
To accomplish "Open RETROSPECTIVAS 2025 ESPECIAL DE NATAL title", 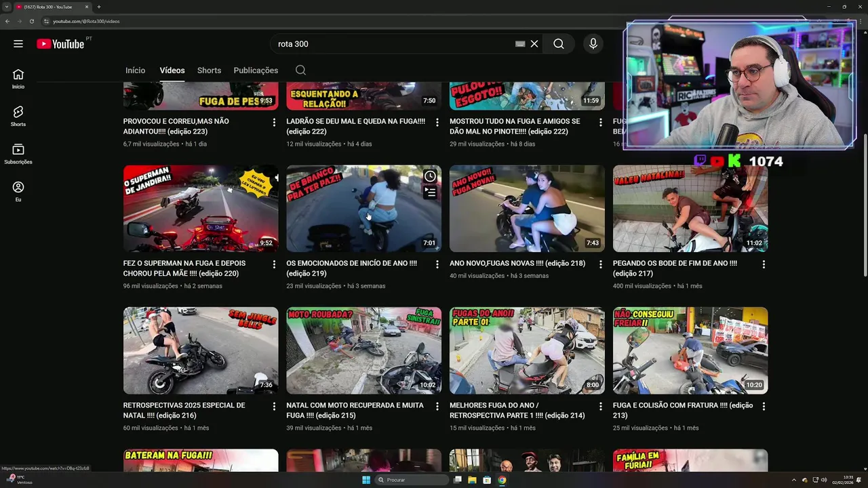I will (184, 410).
